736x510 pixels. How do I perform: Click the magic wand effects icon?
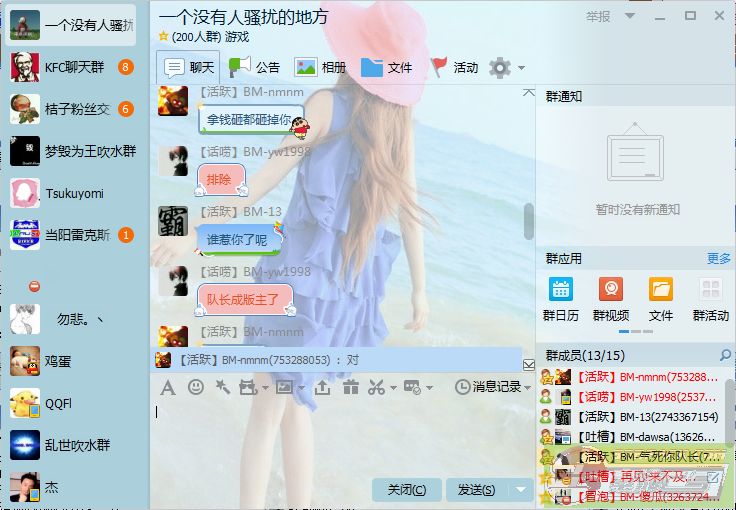[222, 387]
